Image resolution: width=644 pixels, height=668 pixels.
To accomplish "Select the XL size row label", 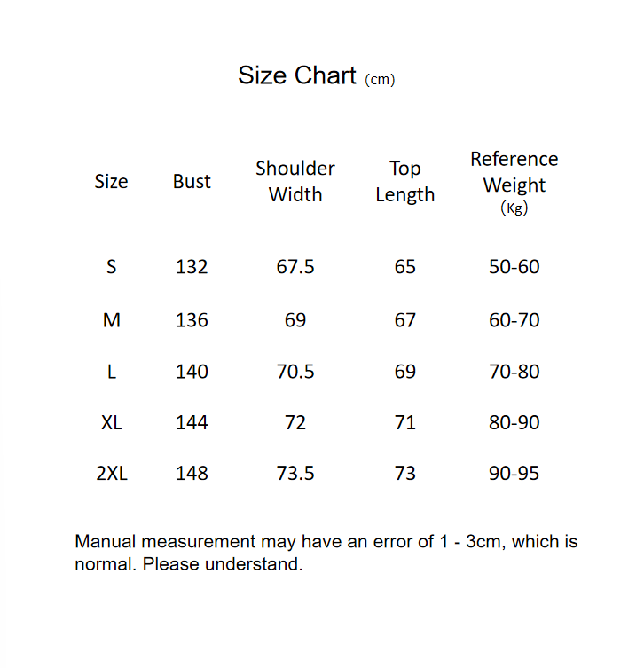I will pos(111,423).
